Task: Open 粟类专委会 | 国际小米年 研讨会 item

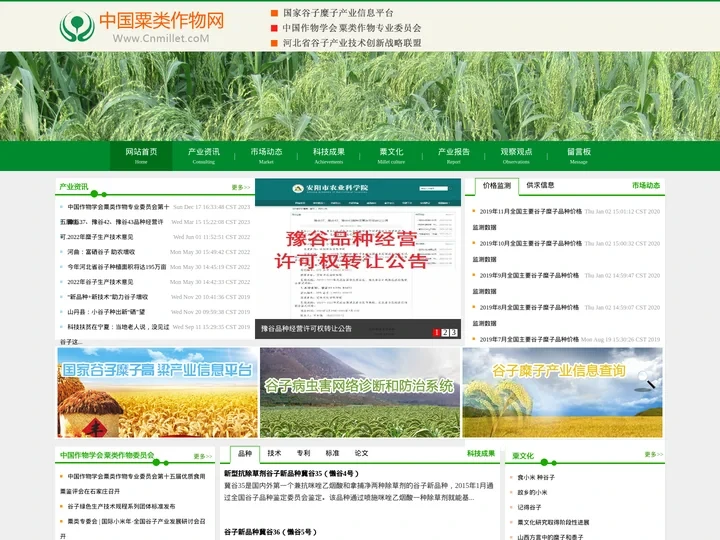Action: coord(136,522)
